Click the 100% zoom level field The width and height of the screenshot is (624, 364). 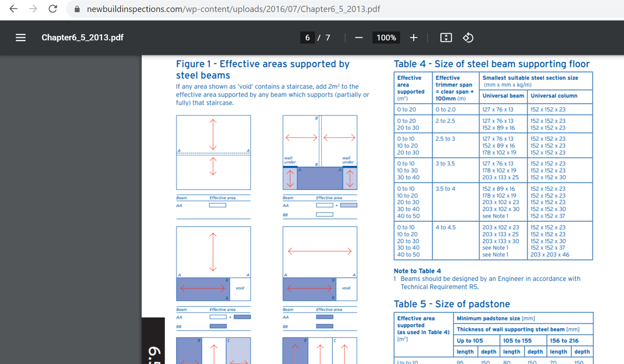[386, 38]
